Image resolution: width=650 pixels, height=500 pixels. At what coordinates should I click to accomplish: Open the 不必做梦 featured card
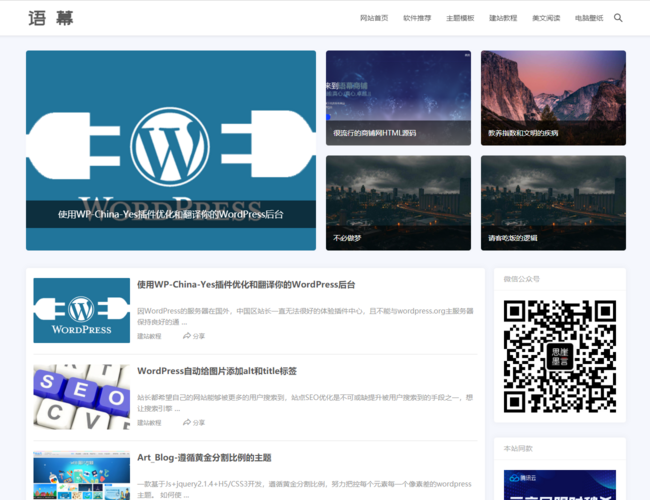tap(398, 203)
